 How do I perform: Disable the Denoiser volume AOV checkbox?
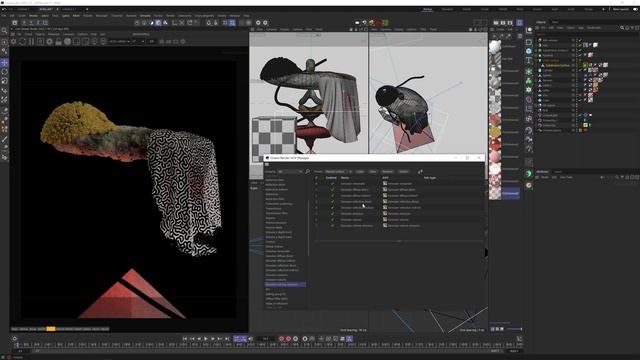coord(332,220)
